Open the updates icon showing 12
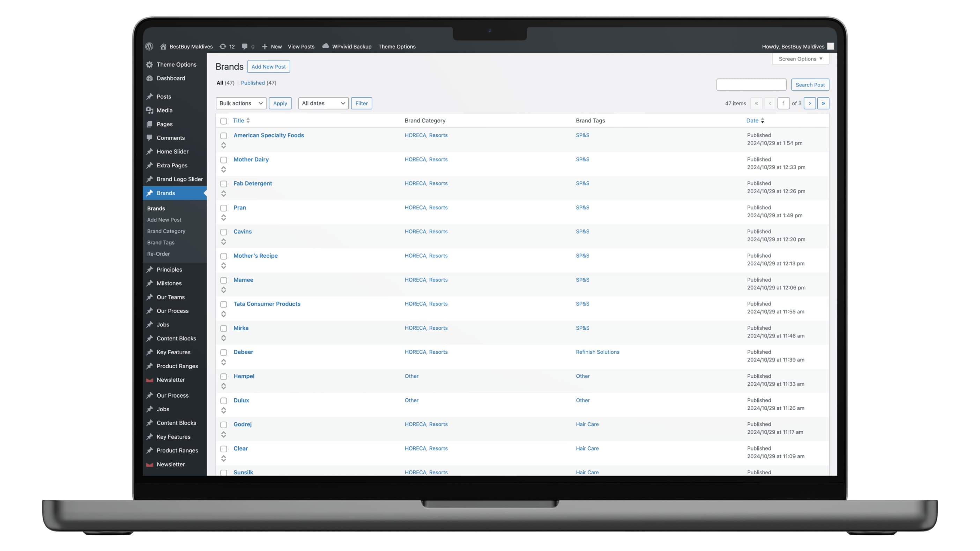 (223, 46)
